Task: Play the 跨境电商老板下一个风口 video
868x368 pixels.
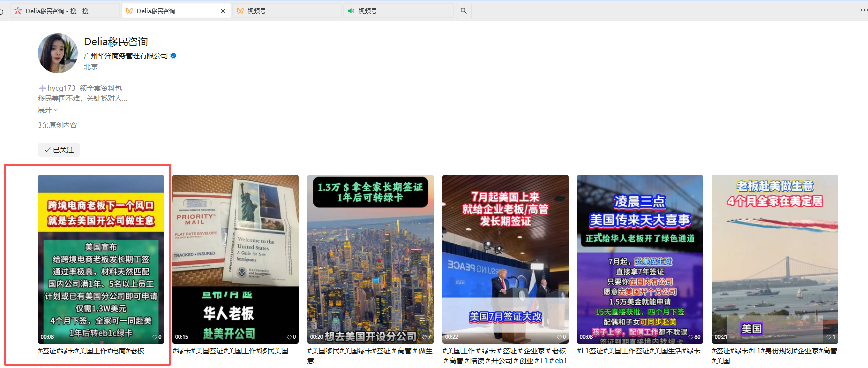Action: 101,259
